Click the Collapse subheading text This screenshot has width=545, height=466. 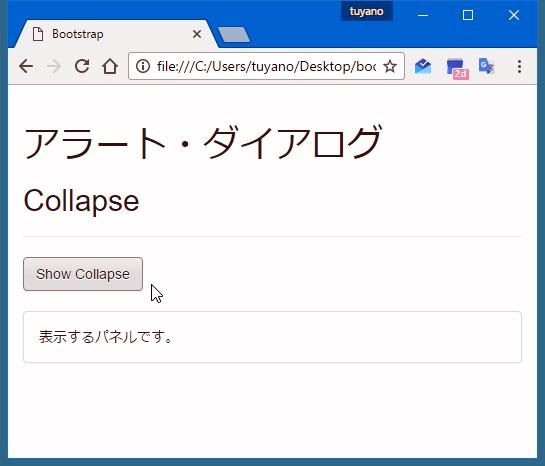pyautogui.click(x=81, y=201)
